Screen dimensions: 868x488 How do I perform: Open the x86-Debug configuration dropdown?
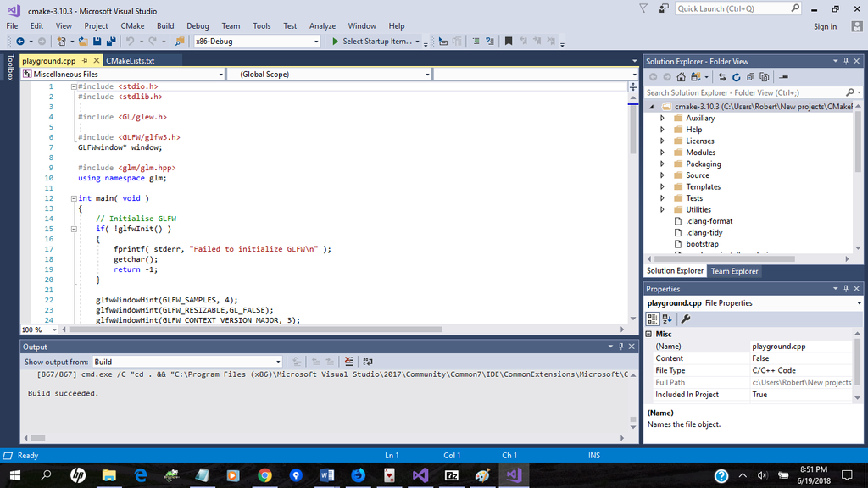(316, 42)
